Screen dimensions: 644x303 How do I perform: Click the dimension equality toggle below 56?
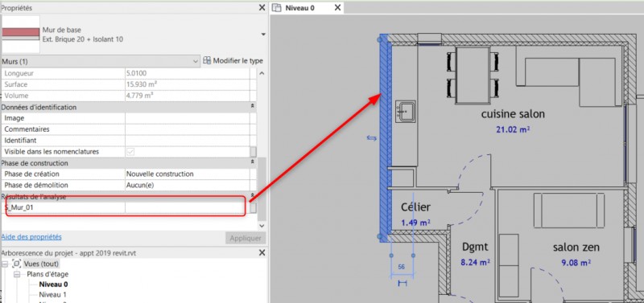click(x=402, y=283)
